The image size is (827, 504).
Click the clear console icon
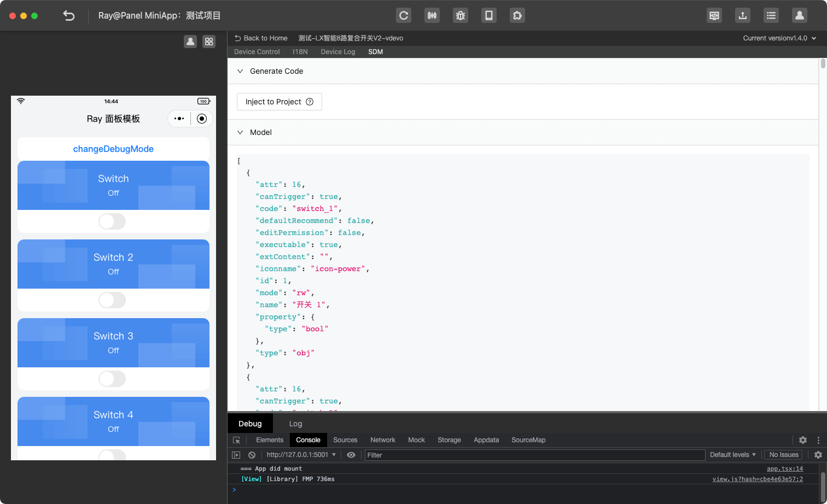click(x=252, y=455)
